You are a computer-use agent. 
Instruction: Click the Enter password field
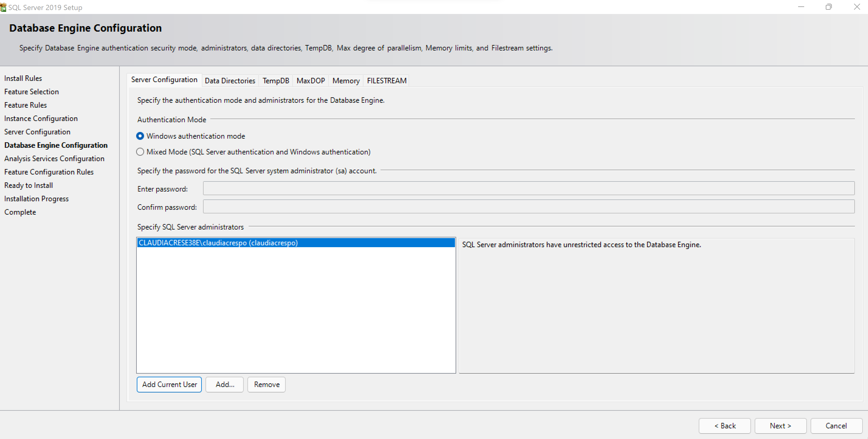[x=528, y=188]
